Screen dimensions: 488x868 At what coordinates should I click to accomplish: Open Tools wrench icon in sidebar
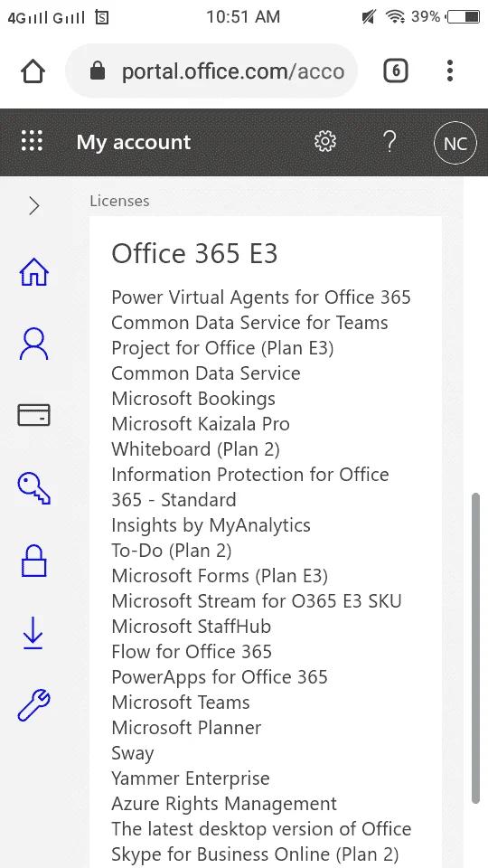point(33,704)
